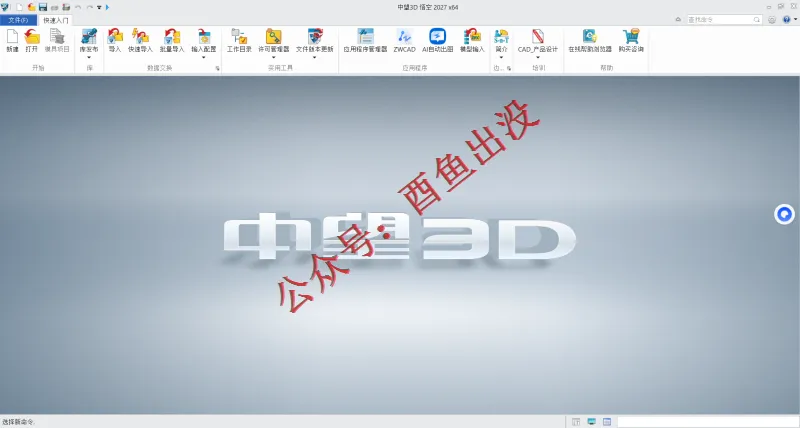The height and width of the screenshot is (428, 800).
Task: Open the 数据交换 group dialog launcher
Action: point(217,68)
